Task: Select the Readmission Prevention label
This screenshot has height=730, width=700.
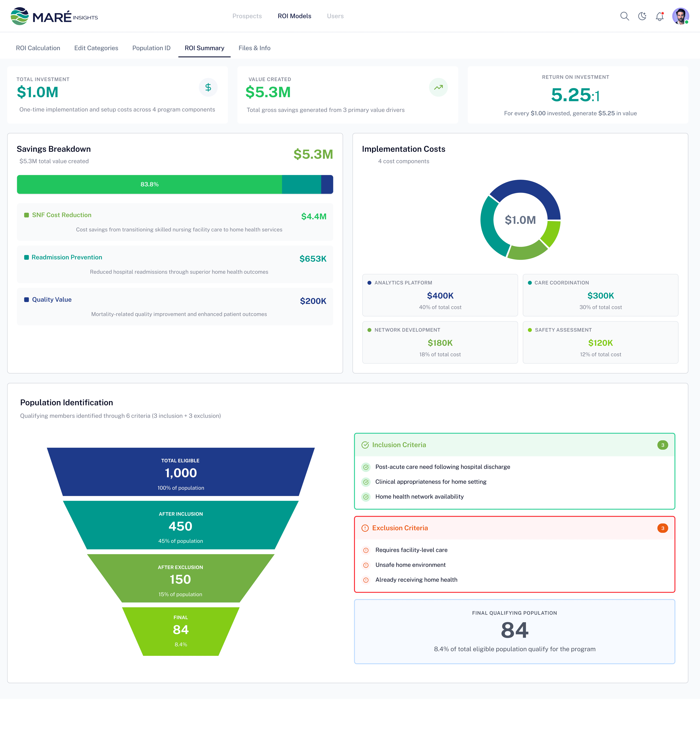Action: pos(67,257)
